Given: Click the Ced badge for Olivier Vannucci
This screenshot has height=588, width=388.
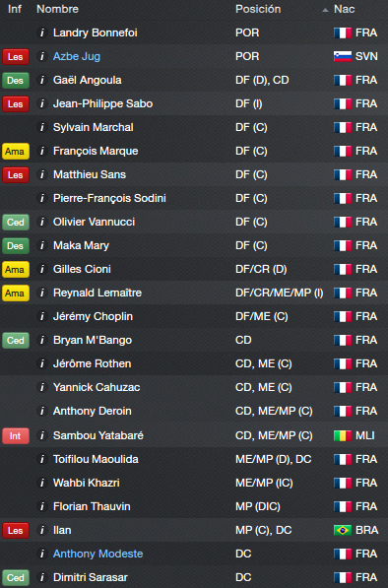Looking at the screenshot, I should [16, 222].
